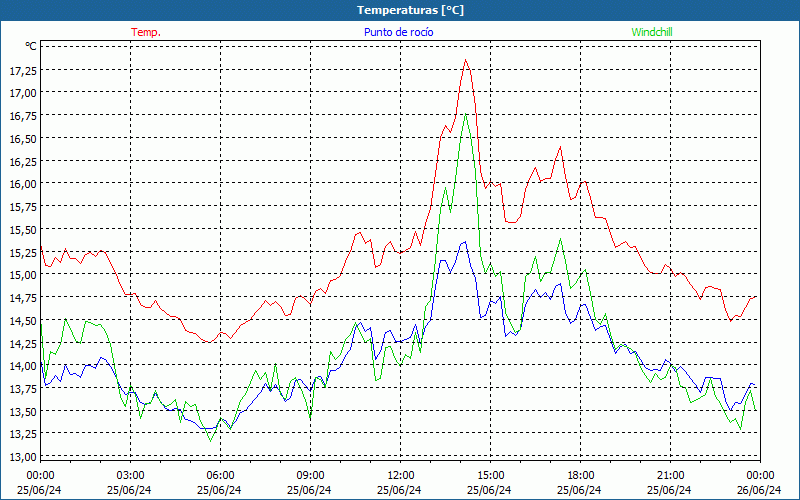Click the 18:00 time label
800x500 pixels.
tap(581, 476)
